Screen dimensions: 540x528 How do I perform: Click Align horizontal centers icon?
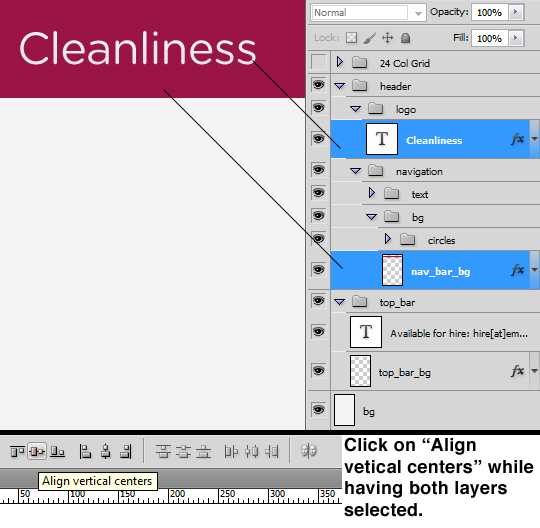[x=106, y=451]
